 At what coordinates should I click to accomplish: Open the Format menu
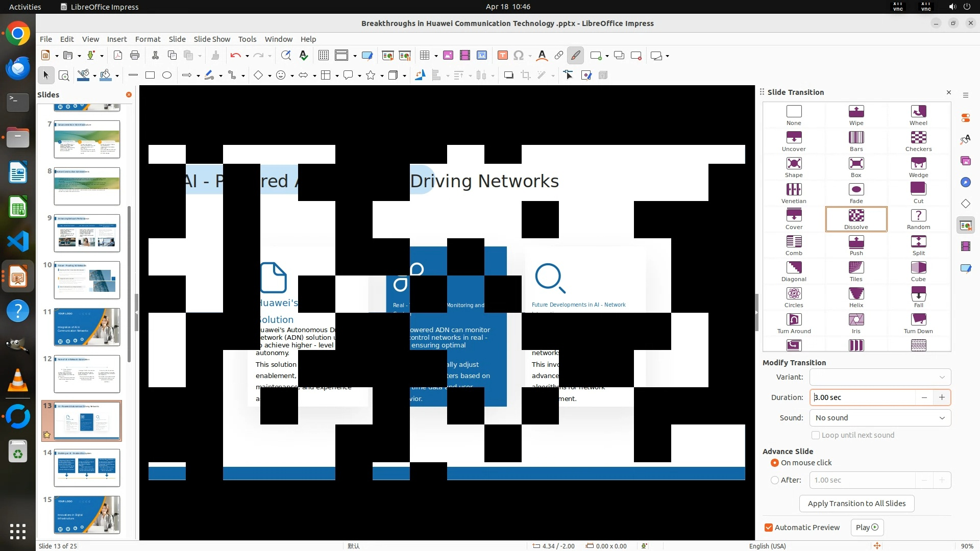pyautogui.click(x=148, y=39)
